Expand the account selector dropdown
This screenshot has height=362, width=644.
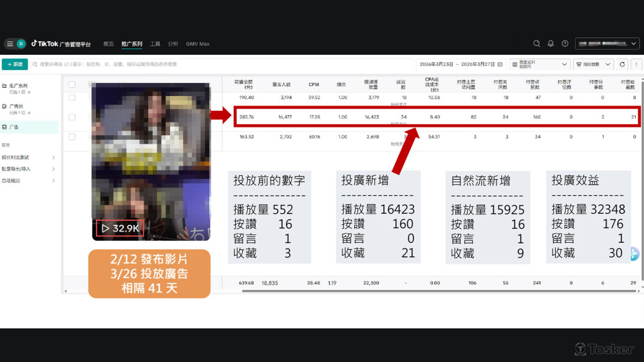[607, 44]
